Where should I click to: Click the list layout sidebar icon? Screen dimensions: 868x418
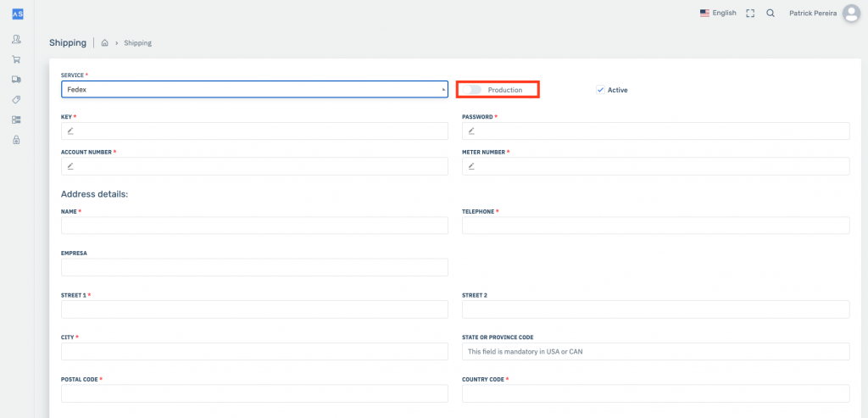pyautogui.click(x=16, y=120)
